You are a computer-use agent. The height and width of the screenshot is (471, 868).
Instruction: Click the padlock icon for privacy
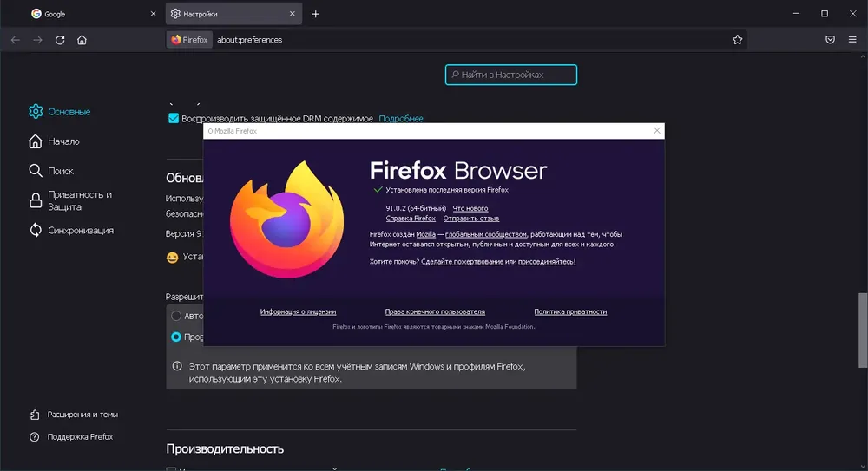[36, 201]
